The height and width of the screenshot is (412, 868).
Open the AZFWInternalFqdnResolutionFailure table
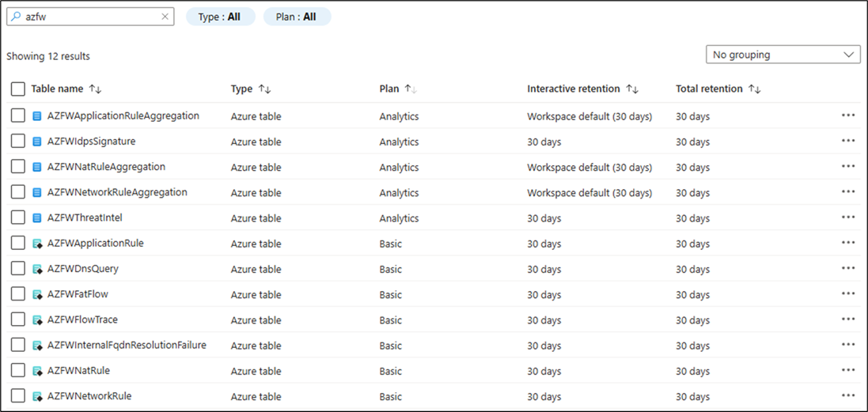click(x=127, y=346)
